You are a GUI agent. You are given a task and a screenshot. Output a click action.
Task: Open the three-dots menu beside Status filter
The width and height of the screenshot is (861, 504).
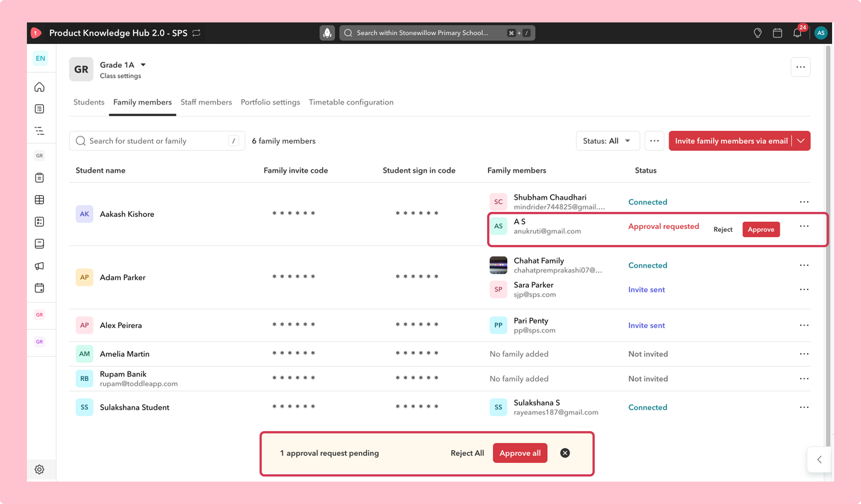pos(654,141)
